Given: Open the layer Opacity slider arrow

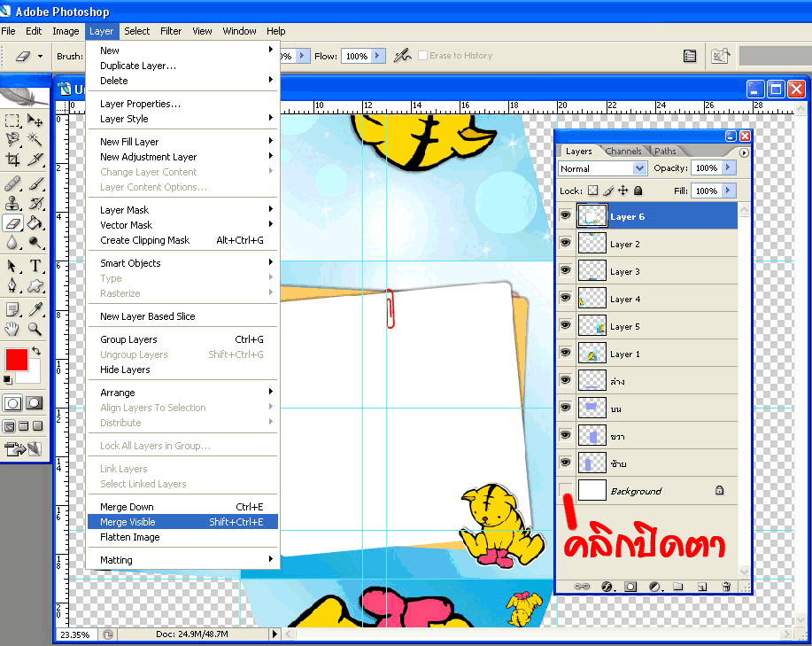Looking at the screenshot, I should (728, 167).
